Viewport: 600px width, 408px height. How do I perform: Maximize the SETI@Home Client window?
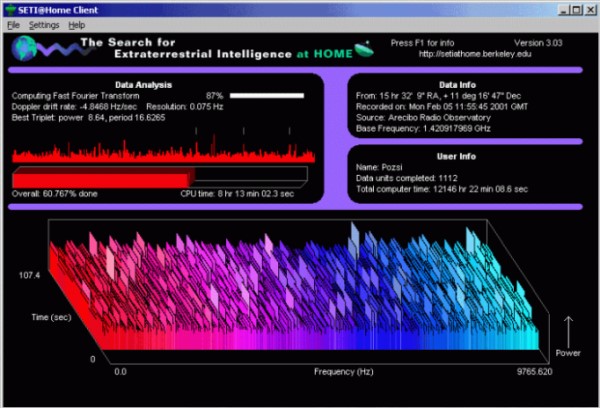pos(576,10)
